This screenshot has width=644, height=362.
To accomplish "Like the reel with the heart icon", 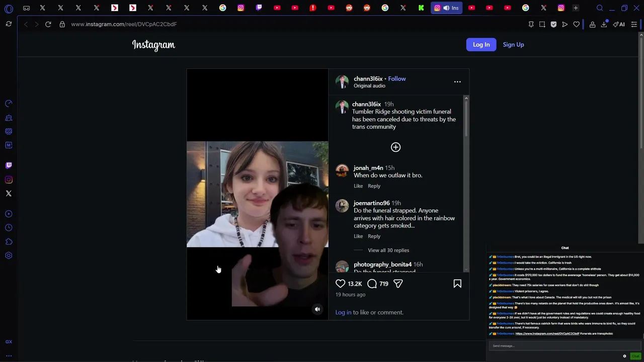I will (341, 284).
